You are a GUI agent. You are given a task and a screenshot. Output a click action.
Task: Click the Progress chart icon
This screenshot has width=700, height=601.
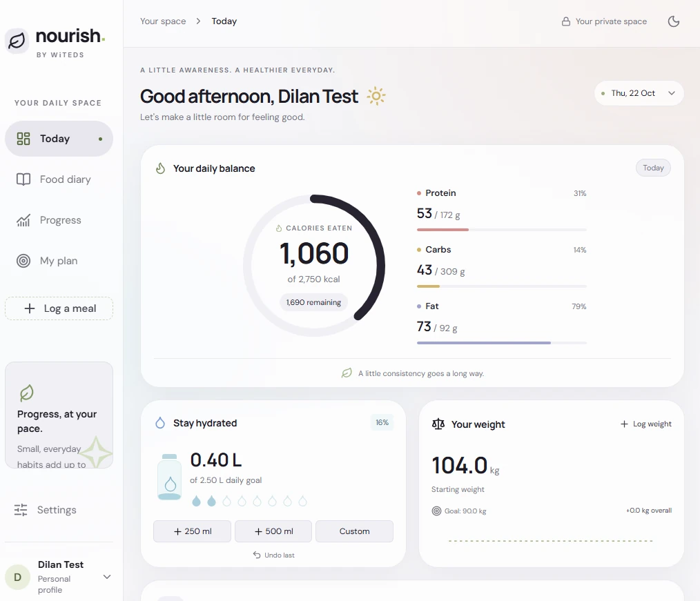tap(23, 220)
